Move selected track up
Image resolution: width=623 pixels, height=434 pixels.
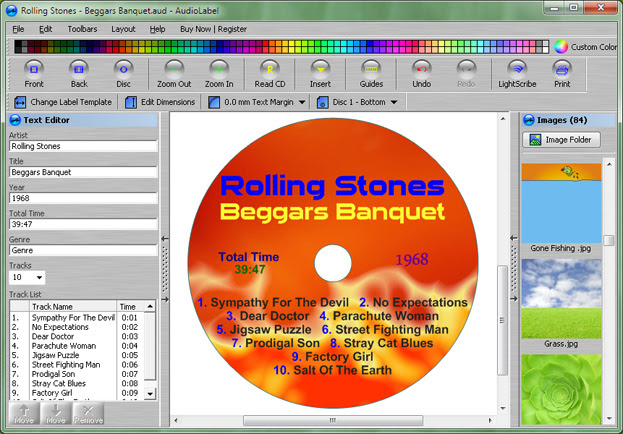point(24,413)
